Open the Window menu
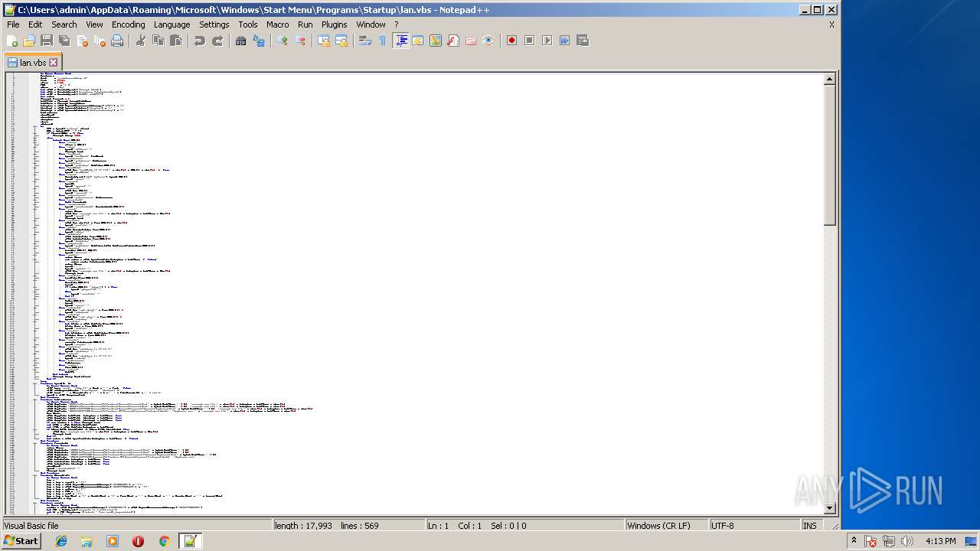980x551 pixels. pyautogui.click(x=371, y=24)
